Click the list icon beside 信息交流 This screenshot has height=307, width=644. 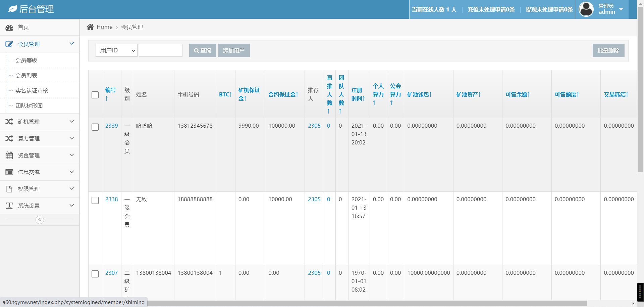point(9,172)
